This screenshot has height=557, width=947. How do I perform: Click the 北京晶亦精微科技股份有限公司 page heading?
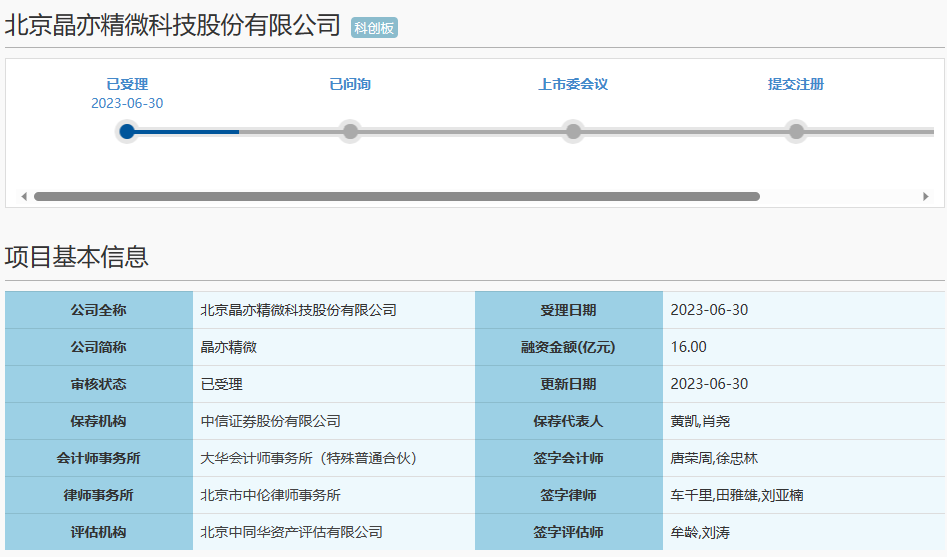click(x=173, y=26)
